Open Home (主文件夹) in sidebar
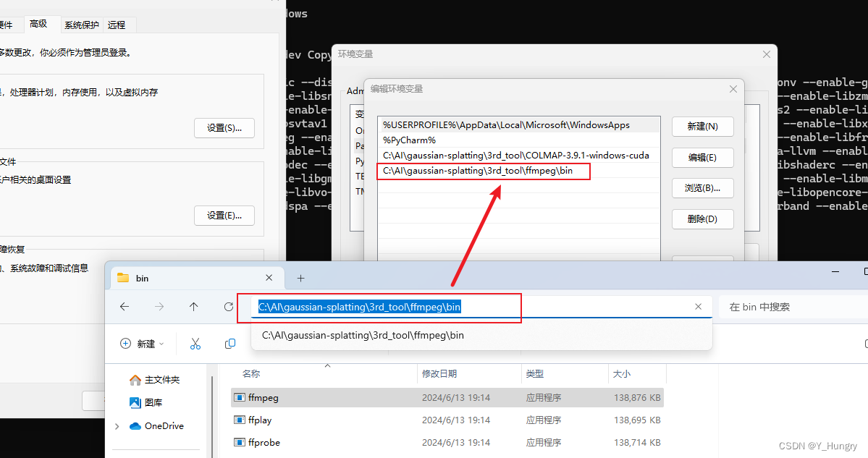 click(x=154, y=380)
